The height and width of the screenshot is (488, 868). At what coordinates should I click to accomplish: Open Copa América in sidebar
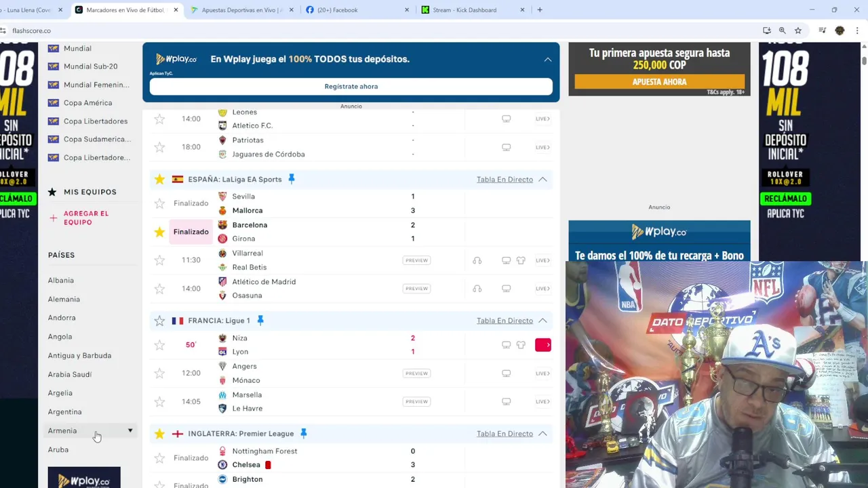tap(87, 103)
